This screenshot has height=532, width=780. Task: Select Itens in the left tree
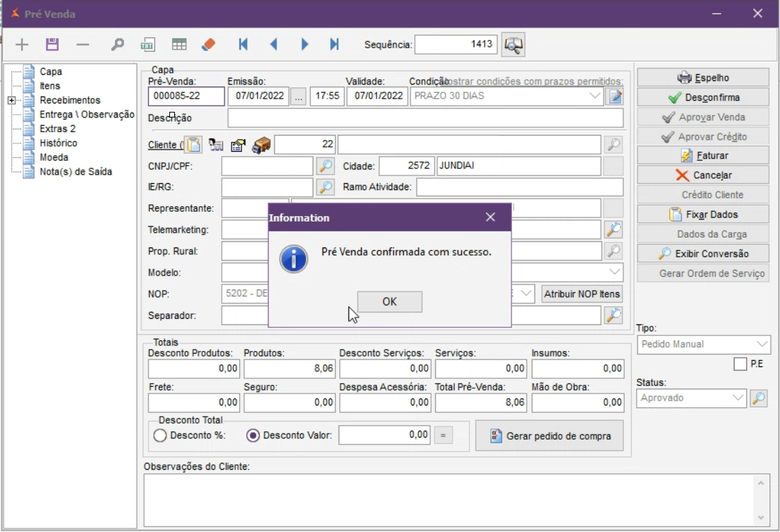click(x=50, y=86)
